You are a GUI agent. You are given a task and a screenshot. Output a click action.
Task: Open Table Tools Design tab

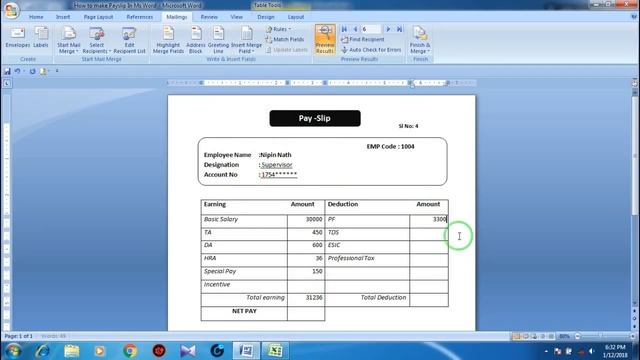click(x=266, y=17)
